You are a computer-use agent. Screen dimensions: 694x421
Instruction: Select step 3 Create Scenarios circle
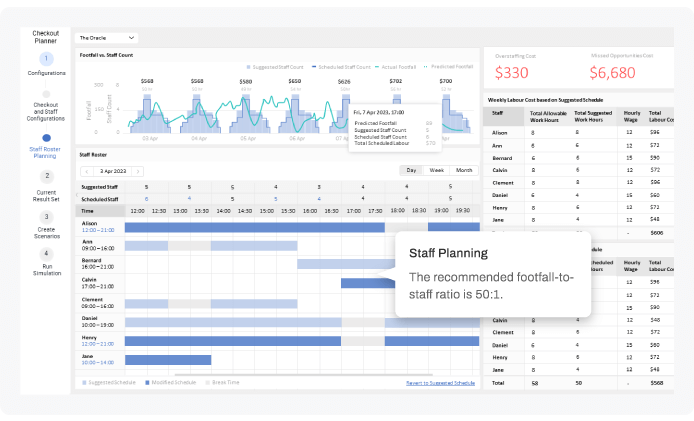(46, 217)
